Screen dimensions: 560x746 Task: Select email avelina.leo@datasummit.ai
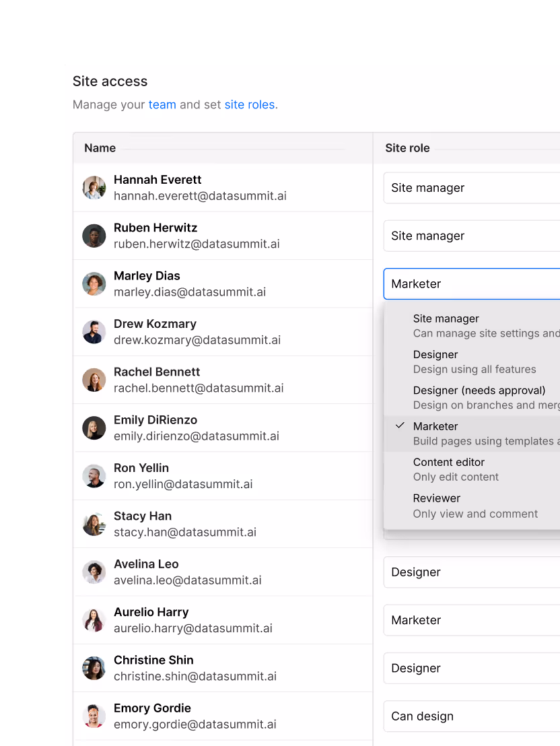tap(188, 580)
